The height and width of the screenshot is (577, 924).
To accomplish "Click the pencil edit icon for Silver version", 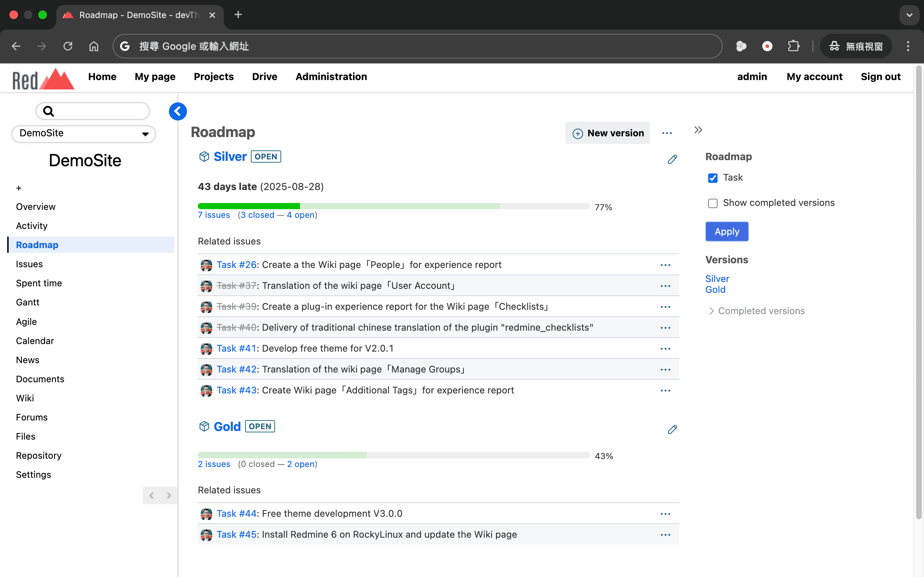I will tap(672, 159).
